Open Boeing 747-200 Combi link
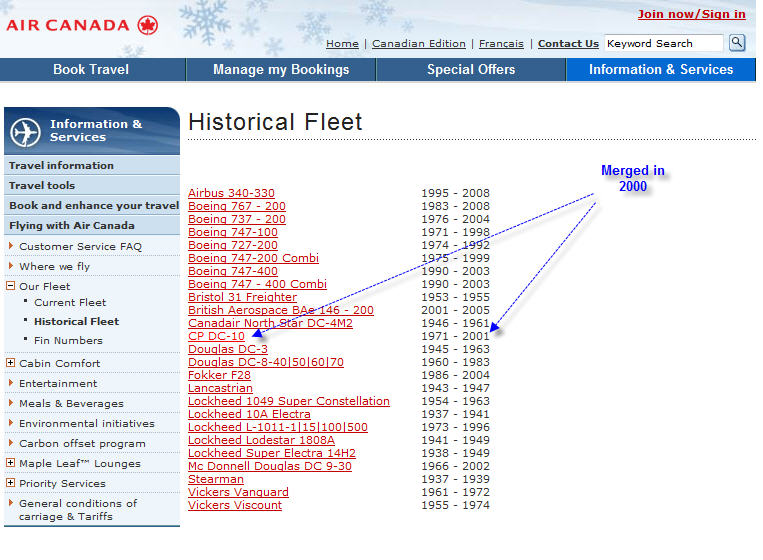This screenshot has width=763, height=560. pos(254,258)
